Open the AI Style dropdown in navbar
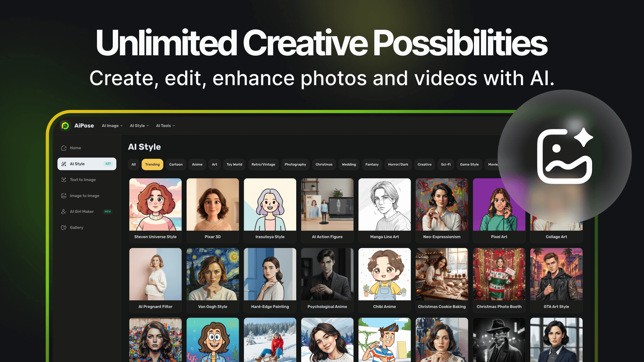 [139, 126]
